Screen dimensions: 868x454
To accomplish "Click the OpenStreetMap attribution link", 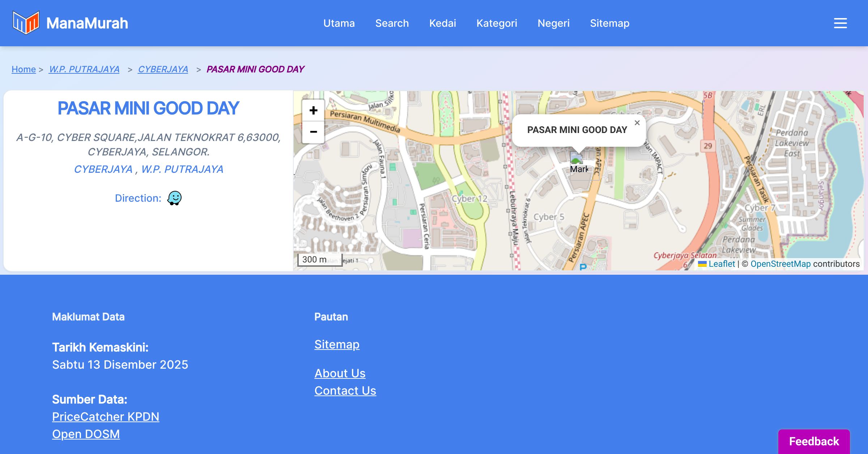I will [x=780, y=264].
